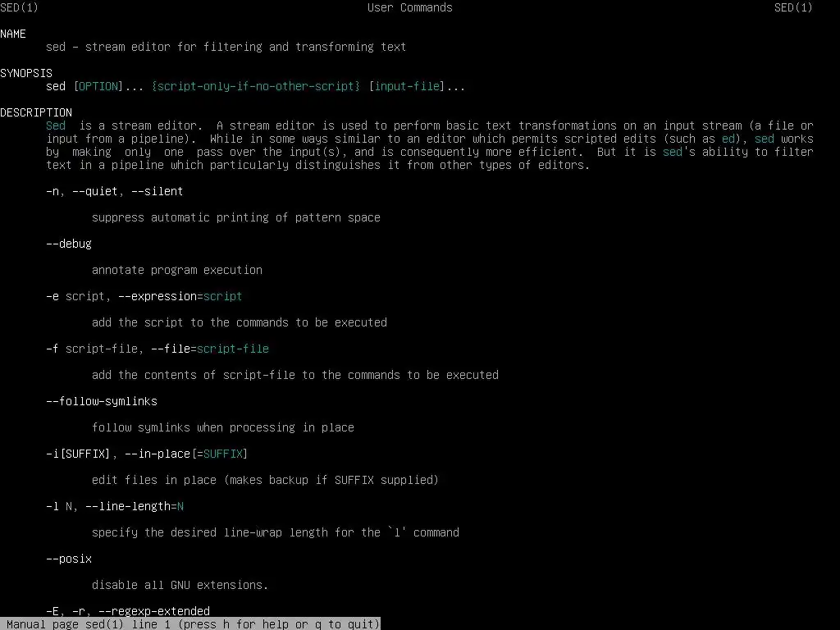Screen dimensions: 840x630
Task: Click the --debug option line
Action: click(69, 244)
